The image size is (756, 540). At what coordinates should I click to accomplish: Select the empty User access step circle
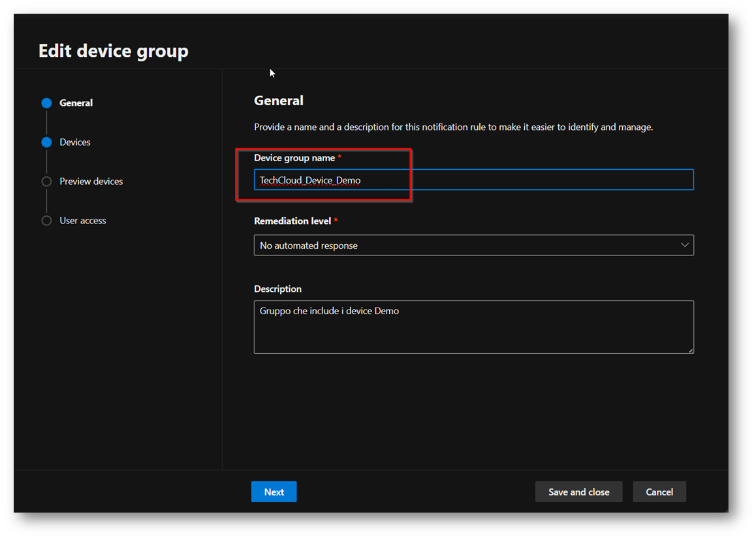pyautogui.click(x=46, y=221)
